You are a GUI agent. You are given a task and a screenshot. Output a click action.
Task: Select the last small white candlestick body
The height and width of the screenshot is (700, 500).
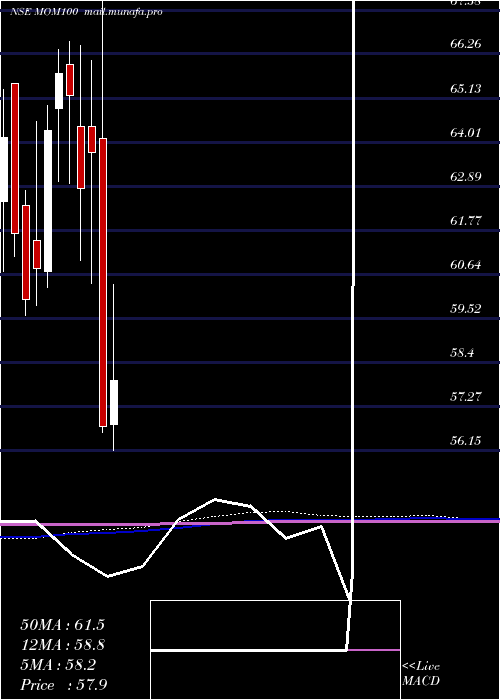pyautogui.click(x=114, y=402)
